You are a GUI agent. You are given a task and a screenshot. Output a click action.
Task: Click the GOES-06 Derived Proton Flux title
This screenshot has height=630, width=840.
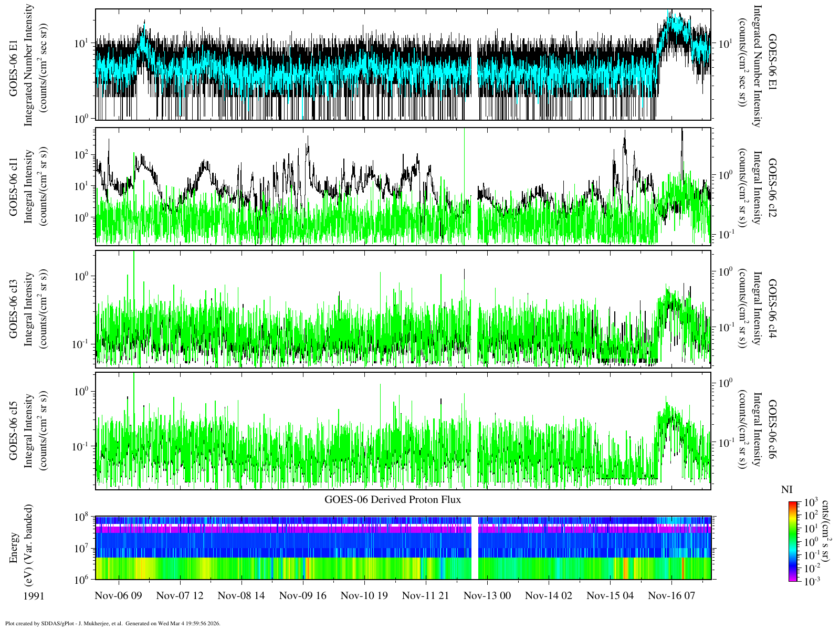point(393,499)
